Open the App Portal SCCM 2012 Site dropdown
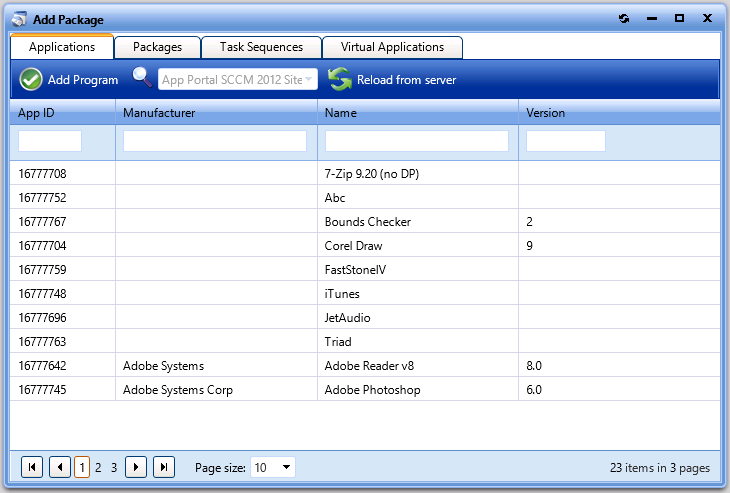Screen dimensions: 730x493 (309, 79)
